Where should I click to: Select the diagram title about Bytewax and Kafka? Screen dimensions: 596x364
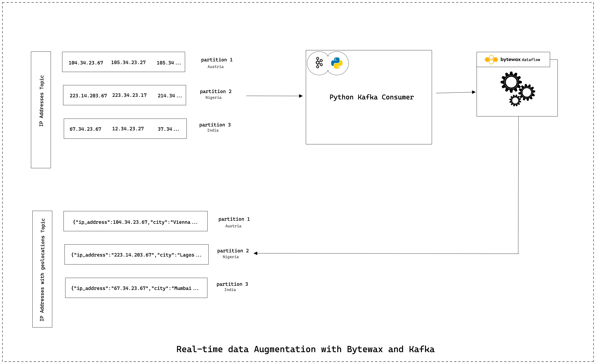(x=305, y=349)
